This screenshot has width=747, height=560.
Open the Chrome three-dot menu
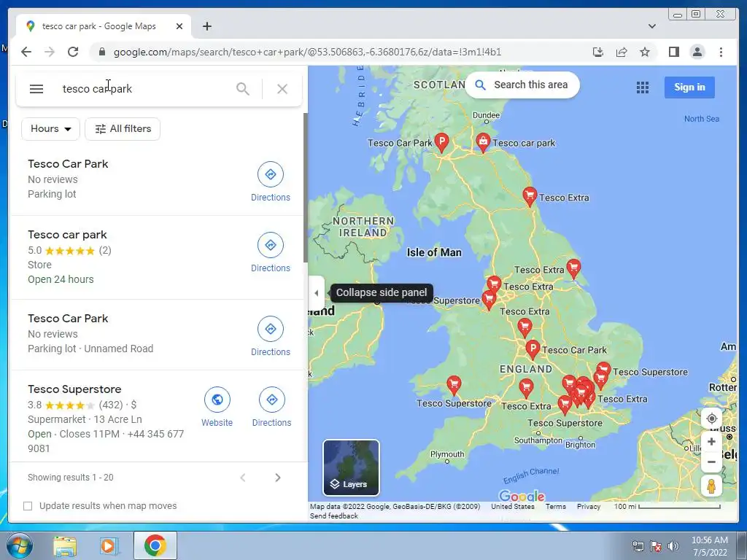tap(721, 52)
